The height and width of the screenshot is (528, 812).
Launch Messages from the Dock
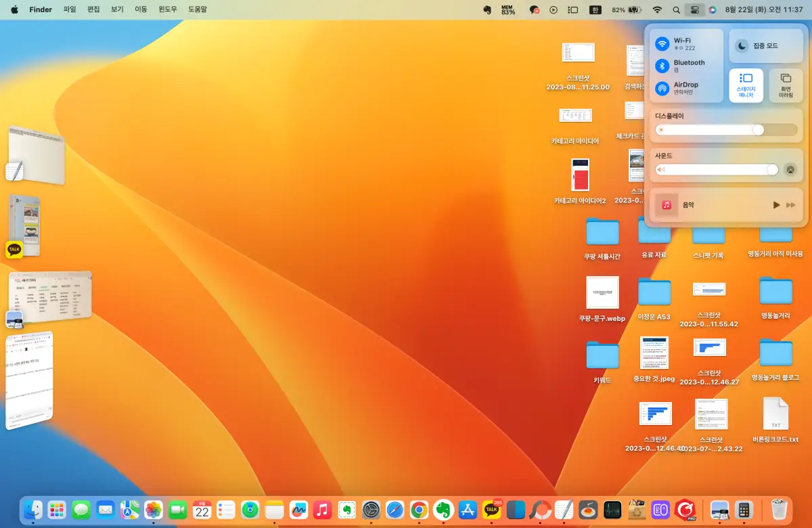81,510
